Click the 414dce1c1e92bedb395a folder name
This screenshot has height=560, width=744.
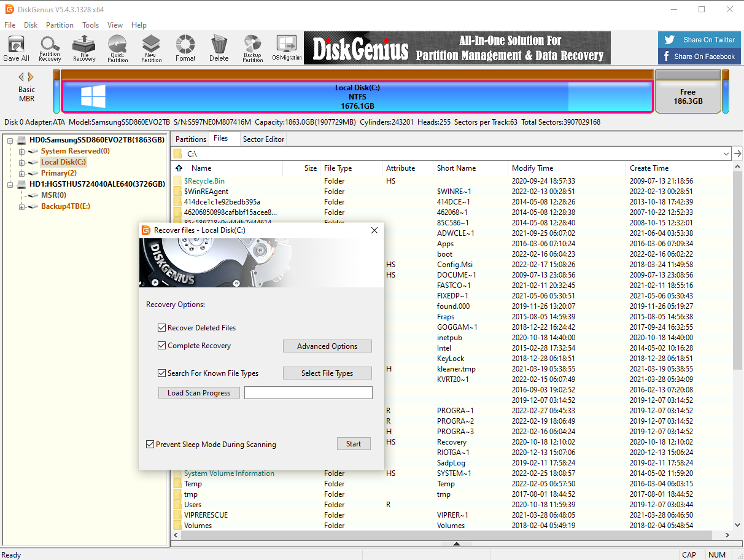[x=222, y=202]
